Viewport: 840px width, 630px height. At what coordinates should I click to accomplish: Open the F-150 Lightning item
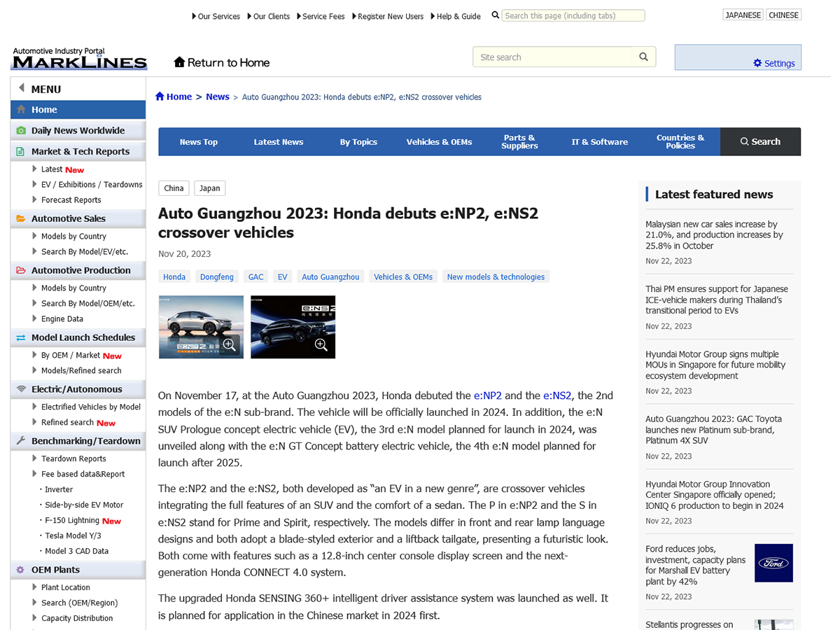(72, 521)
